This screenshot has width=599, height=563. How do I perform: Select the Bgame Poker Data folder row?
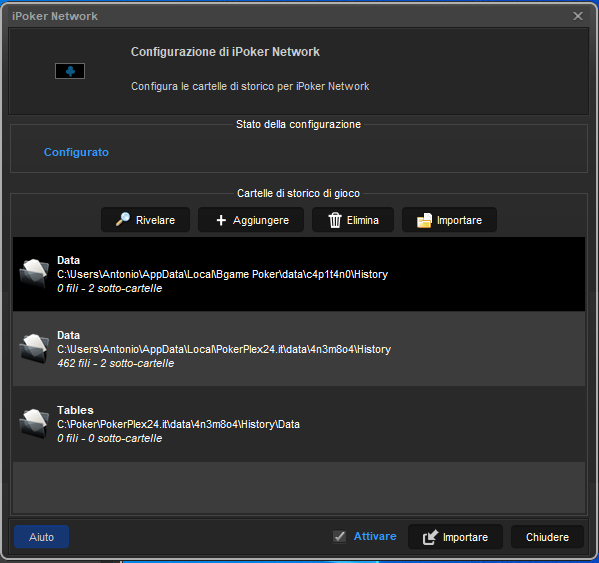[299, 274]
